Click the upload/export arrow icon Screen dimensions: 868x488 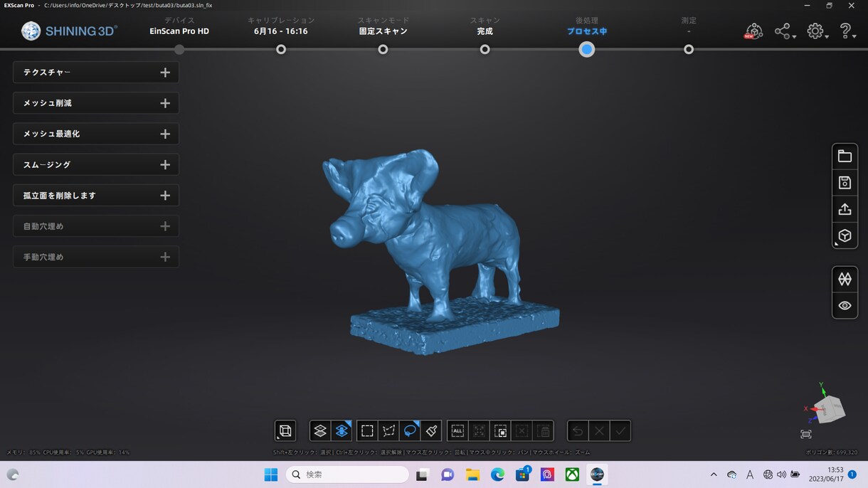[845, 209]
